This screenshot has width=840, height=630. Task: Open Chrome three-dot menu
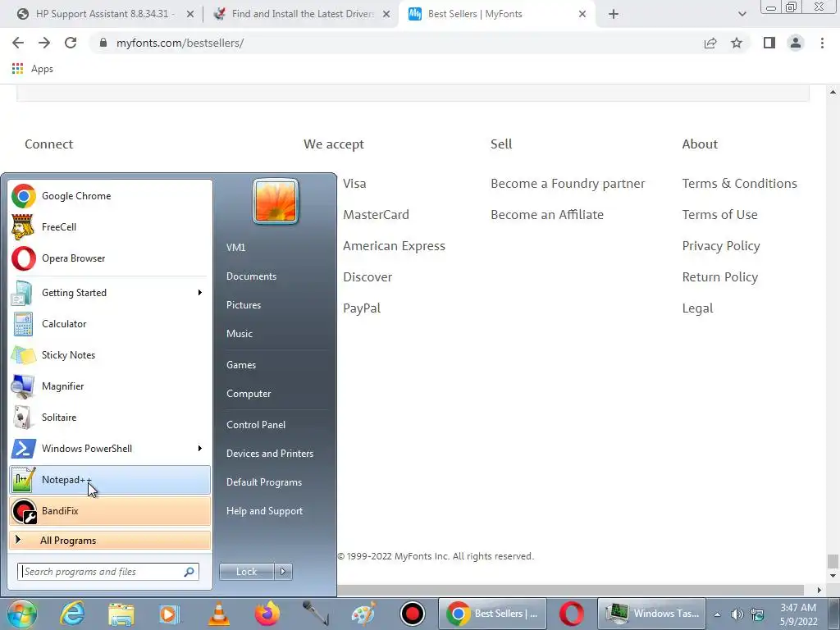[x=822, y=43]
